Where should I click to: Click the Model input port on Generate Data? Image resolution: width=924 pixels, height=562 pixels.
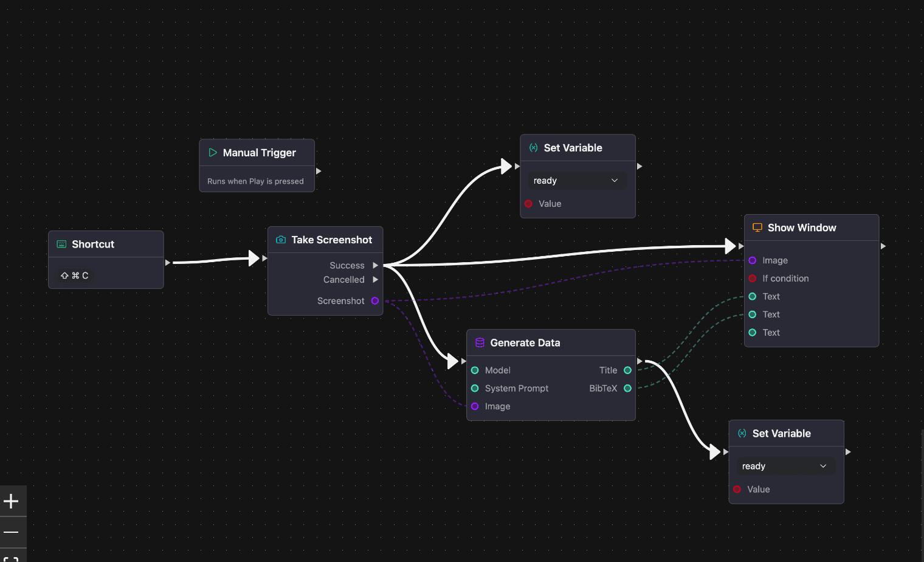pyautogui.click(x=475, y=370)
